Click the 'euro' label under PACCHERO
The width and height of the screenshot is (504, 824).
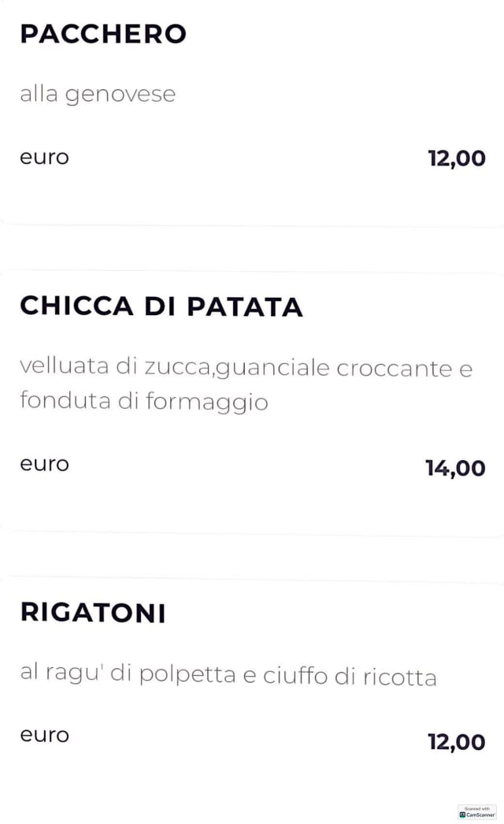(x=44, y=157)
